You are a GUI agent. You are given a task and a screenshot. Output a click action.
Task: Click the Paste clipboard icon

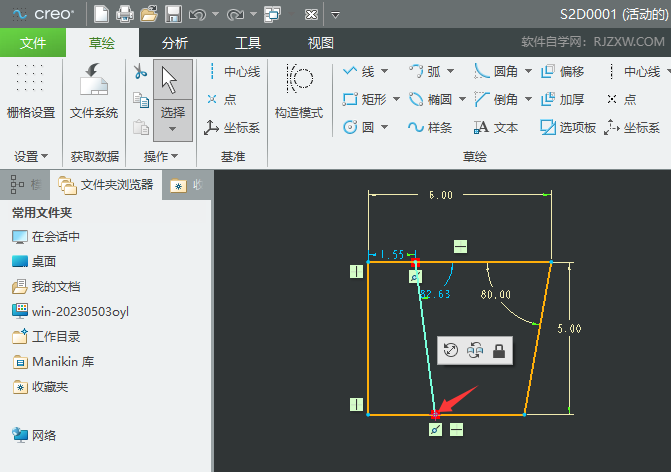[140, 127]
